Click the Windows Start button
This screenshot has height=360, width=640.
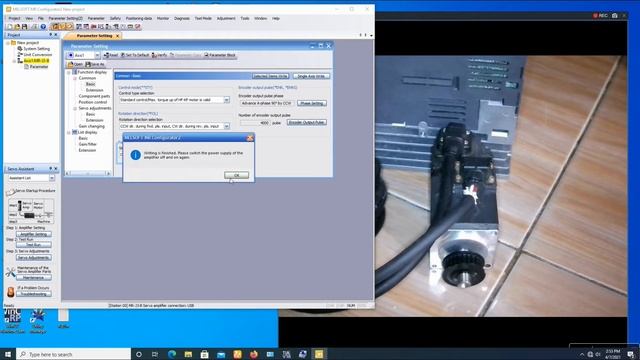[8, 354]
